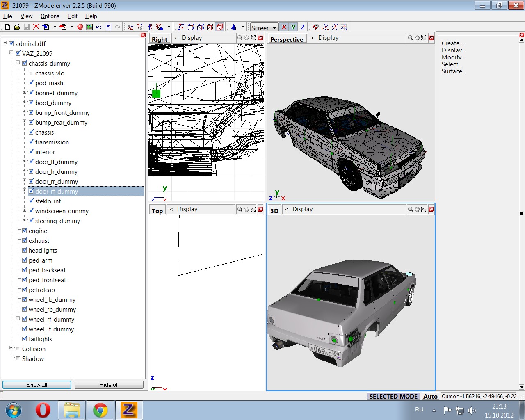Viewport: 525px width, 420px height.
Task: Expand the Collision tree node
Action: pos(11,348)
